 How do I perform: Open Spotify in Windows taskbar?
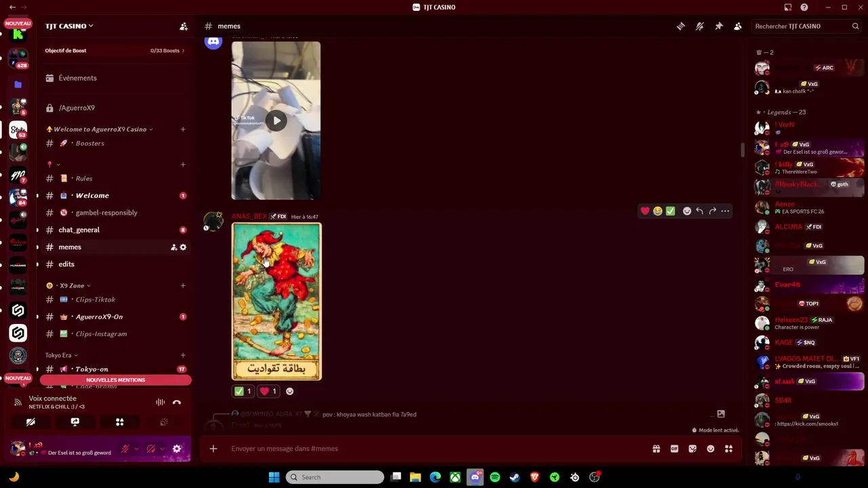495,477
